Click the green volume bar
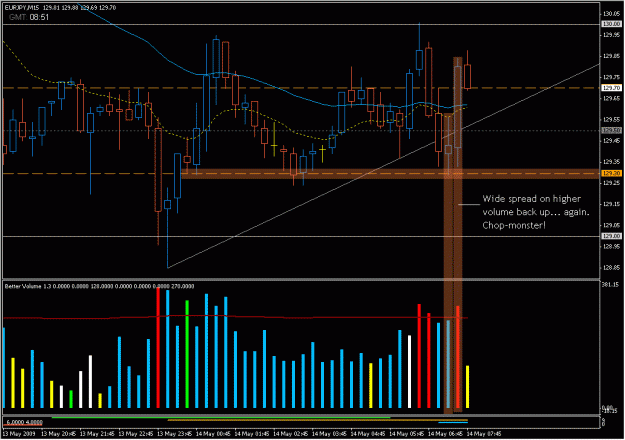The height and width of the screenshot is (440, 625). click(x=187, y=354)
